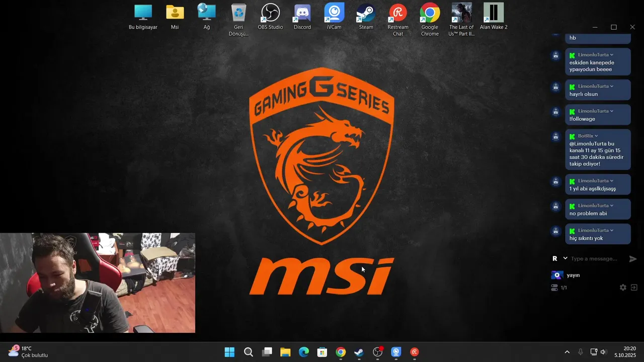Select the Ağ network desktop icon
The width and height of the screenshot is (644, 362).
[x=206, y=17]
